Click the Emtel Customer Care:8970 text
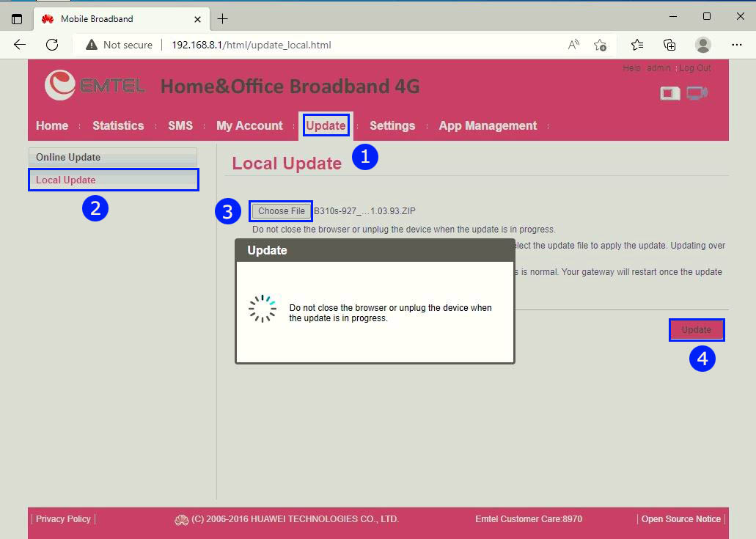The image size is (756, 539). click(529, 519)
